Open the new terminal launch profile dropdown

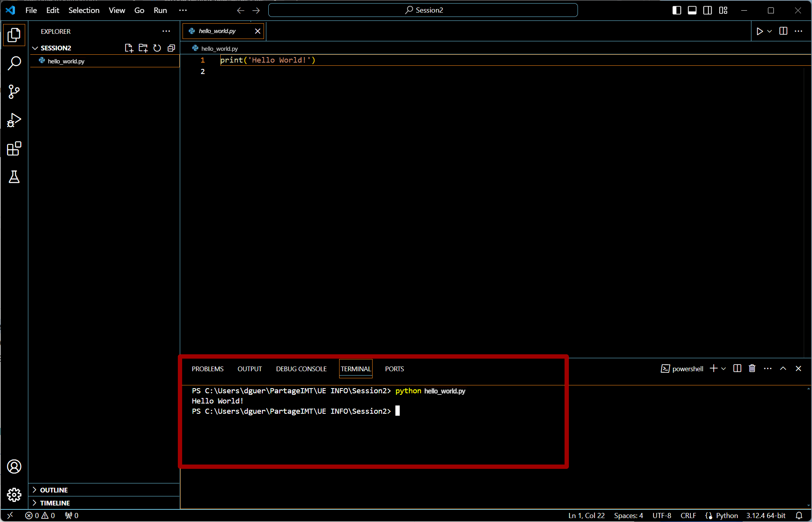coord(723,368)
